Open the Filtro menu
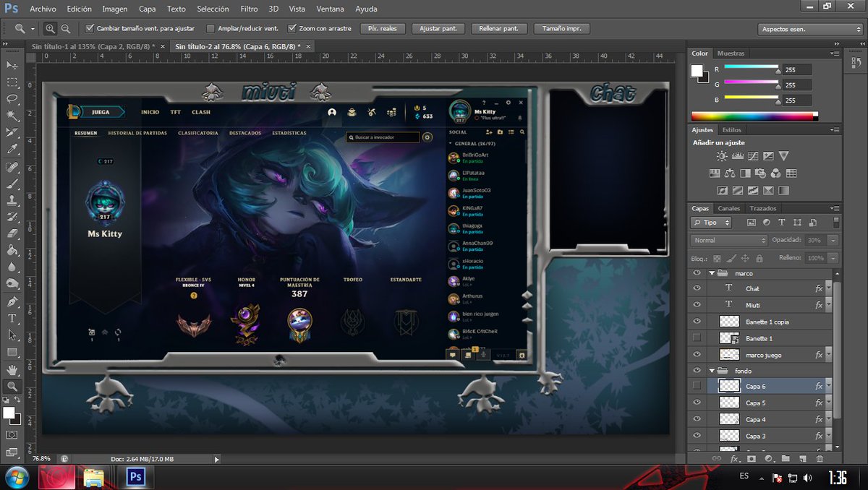This screenshot has height=490, width=868. (249, 9)
